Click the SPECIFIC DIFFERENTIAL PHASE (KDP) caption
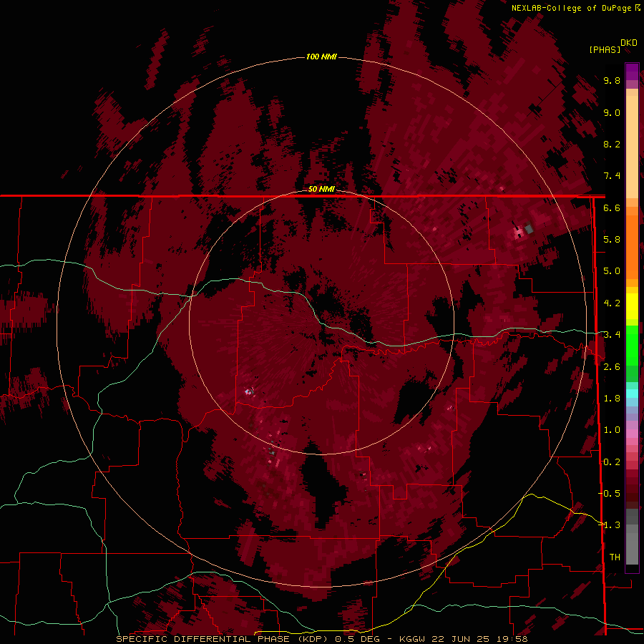 [x=224, y=639]
